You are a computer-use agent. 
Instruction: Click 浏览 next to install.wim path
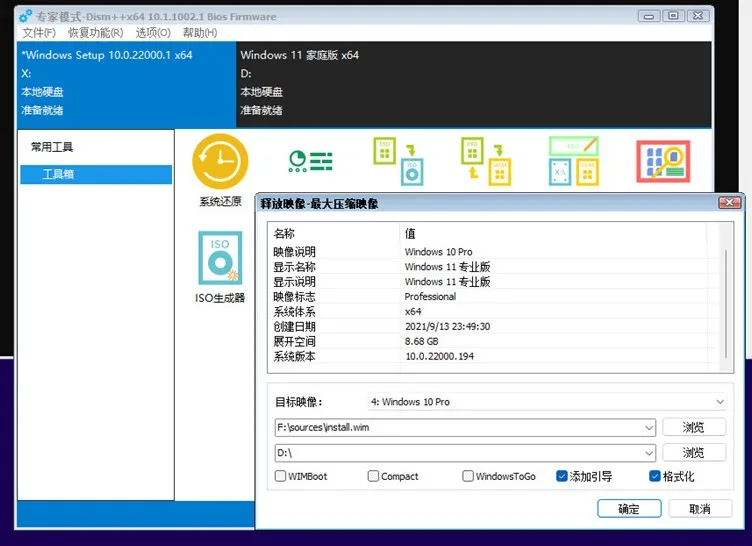(694, 427)
